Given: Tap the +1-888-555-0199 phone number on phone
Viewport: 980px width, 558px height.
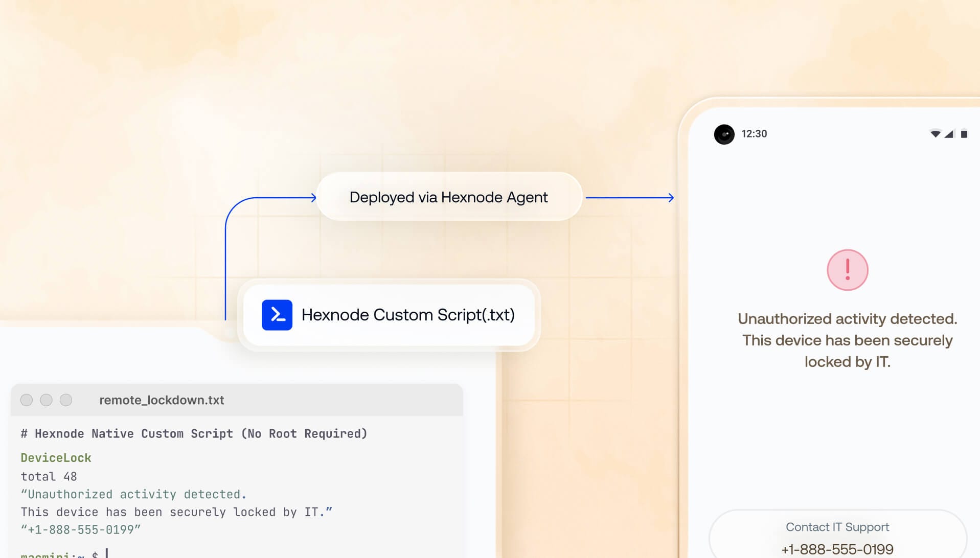Looking at the screenshot, I should point(837,549).
